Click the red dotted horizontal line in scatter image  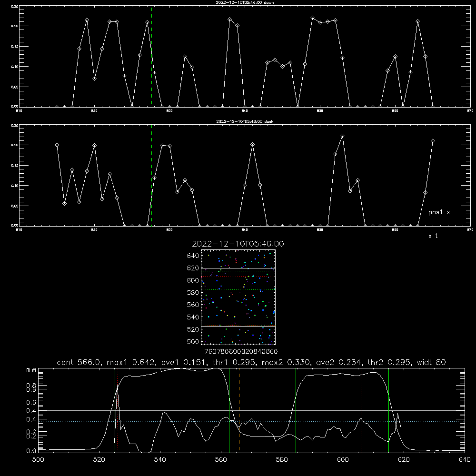click(238, 276)
